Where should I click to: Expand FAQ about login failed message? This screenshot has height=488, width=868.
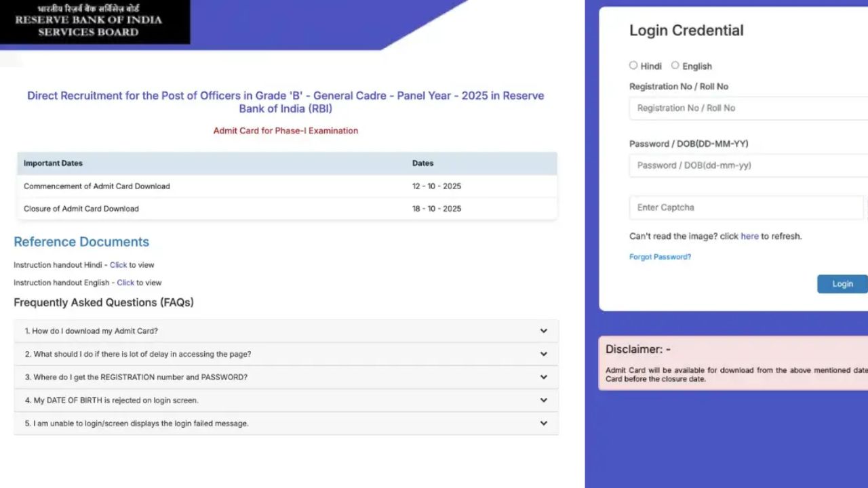[286, 423]
